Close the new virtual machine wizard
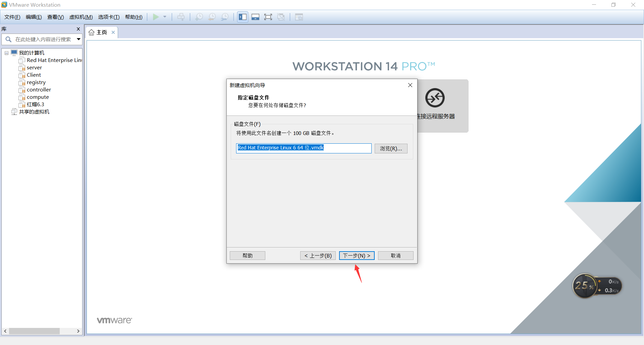Viewport: 644px width, 345px height. click(x=410, y=85)
